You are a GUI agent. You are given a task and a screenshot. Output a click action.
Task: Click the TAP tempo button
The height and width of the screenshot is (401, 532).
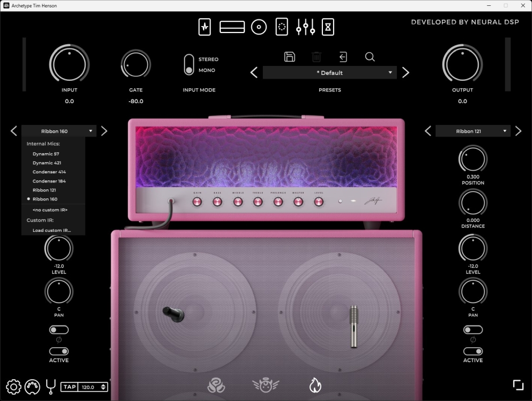[x=70, y=387]
